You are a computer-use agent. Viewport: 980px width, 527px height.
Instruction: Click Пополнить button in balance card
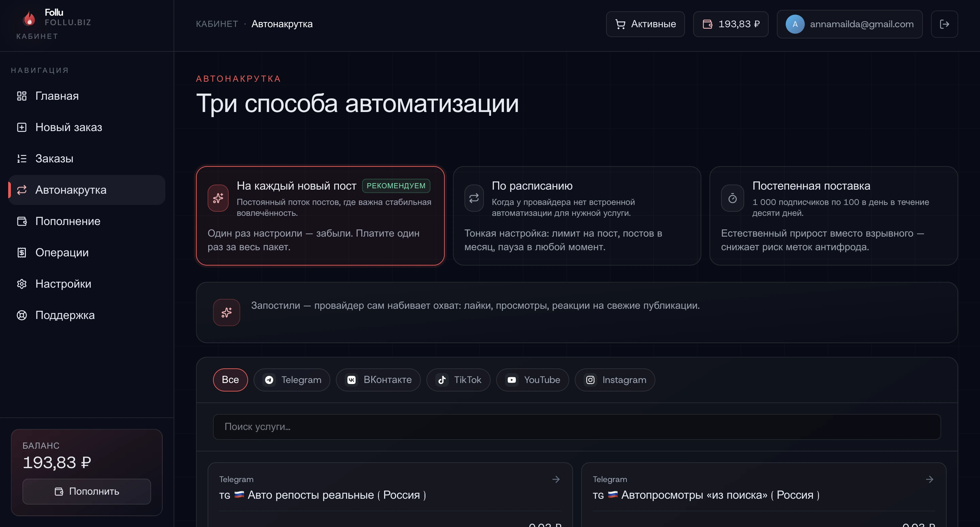[x=87, y=491]
